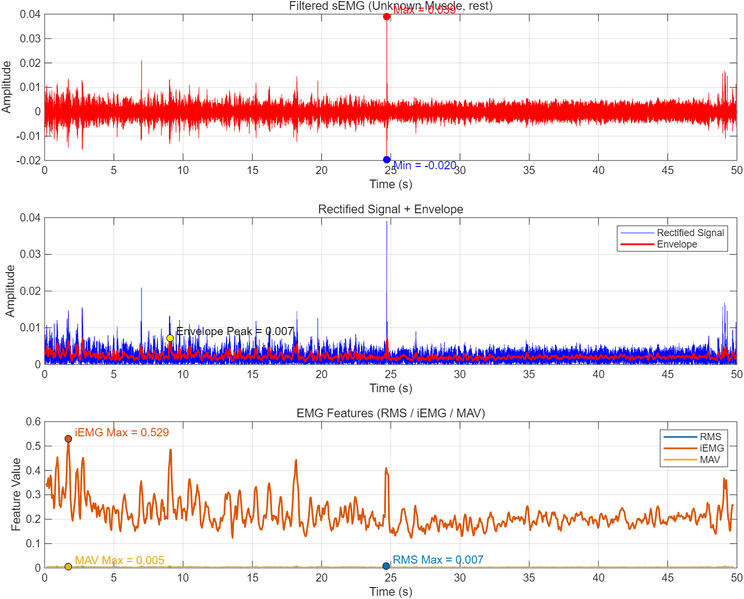Click the 'Rectified Signal' legend entry
Screen dimensions: 744x599
coord(690,232)
